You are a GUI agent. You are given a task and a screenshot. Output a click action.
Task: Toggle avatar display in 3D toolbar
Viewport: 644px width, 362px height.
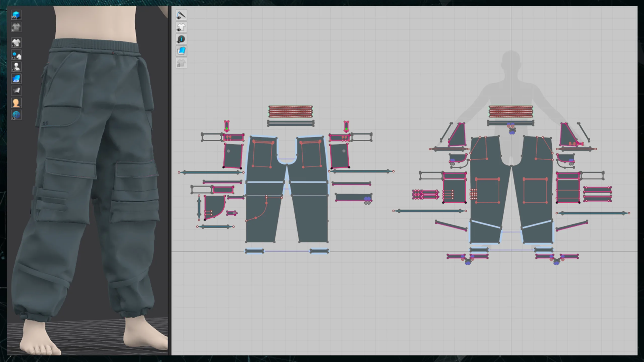[x=16, y=67]
